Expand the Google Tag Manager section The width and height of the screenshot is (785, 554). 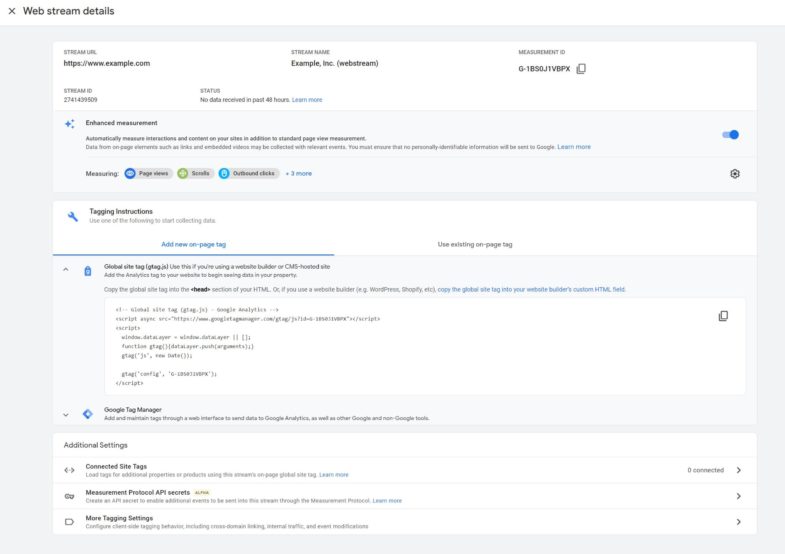(x=66, y=414)
